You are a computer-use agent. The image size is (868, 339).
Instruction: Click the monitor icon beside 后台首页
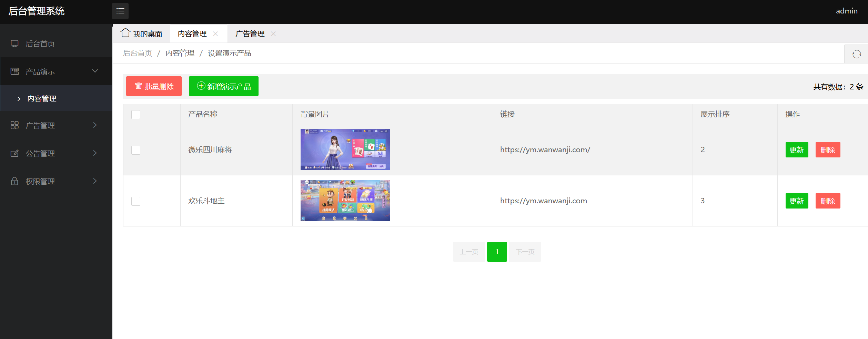click(14, 43)
